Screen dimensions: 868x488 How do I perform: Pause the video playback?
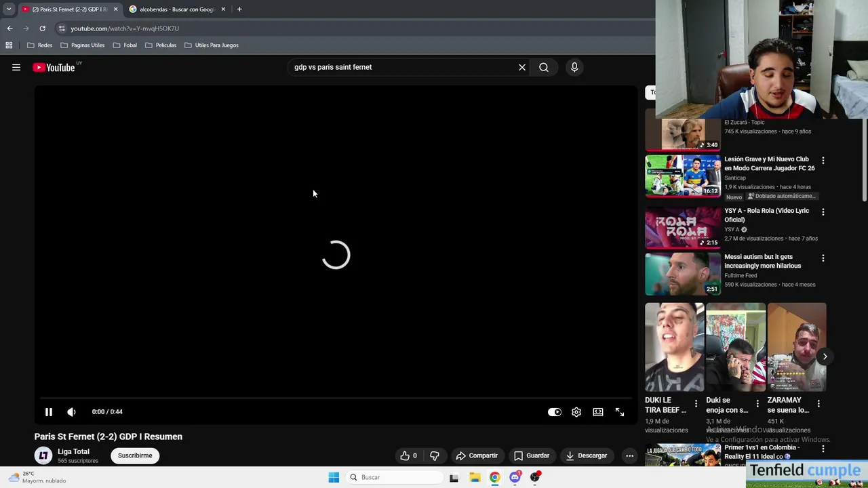(49, 412)
